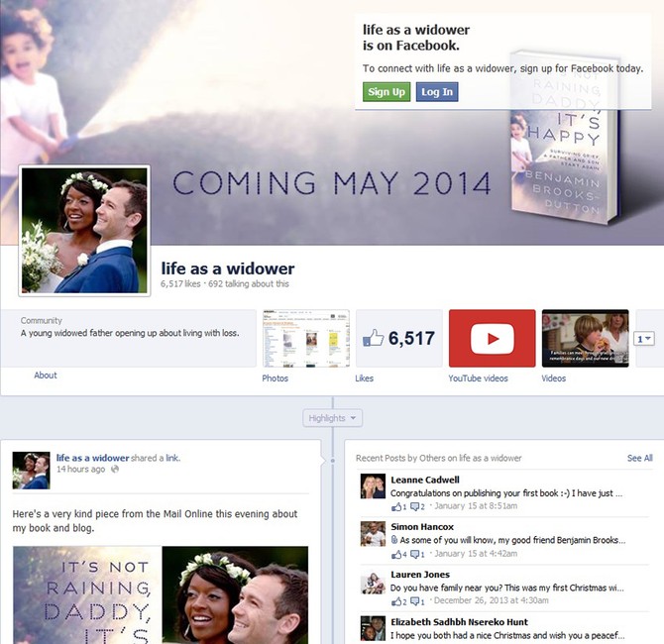Screen dimensions: 664x644
Task: Click the '6,517 likes' count under page title
Action: (x=180, y=283)
